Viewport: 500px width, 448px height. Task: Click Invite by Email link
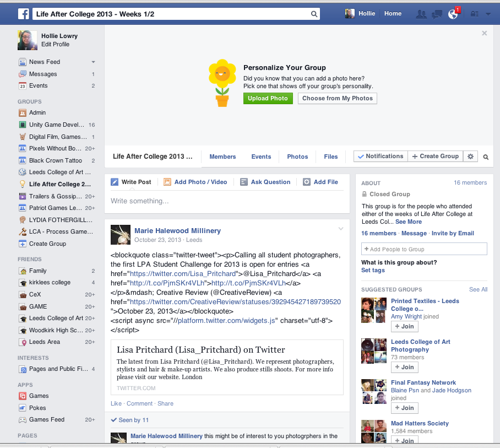pyautogui.click(x=453, y=233)
